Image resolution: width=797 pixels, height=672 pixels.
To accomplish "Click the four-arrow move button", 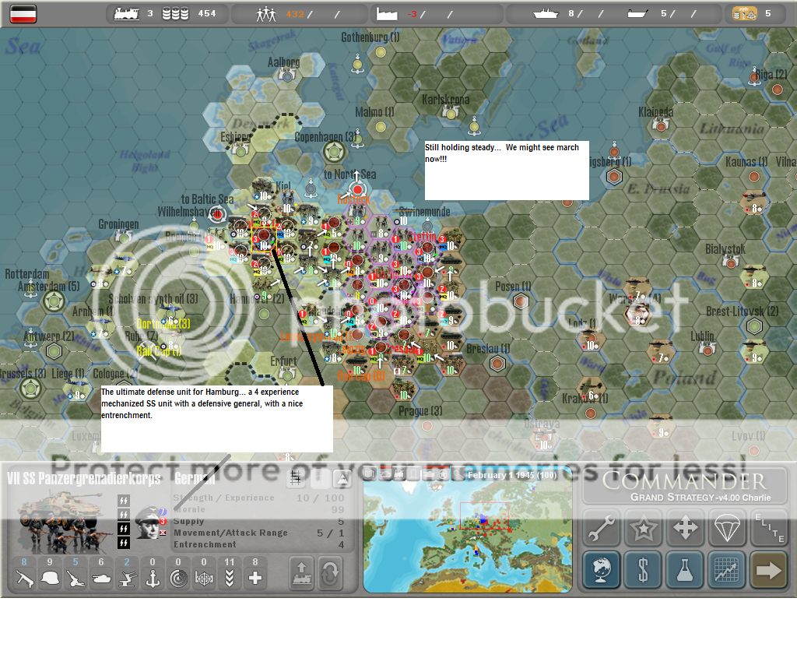I will (x=685, y=527).
